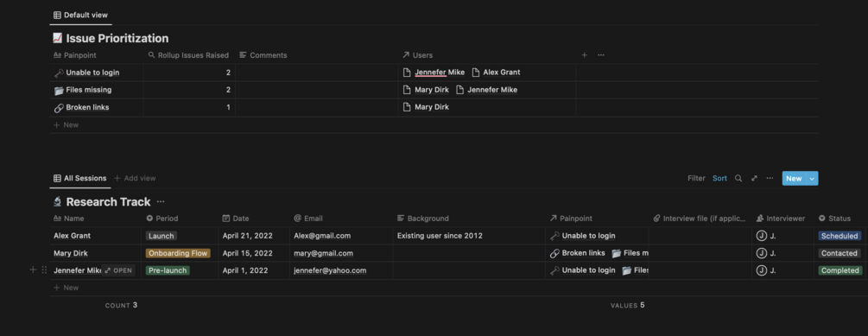Screen dimensions: 868x336
Task: Select the Onboarding Flow period tag
Action: click(x=178, y=254)
